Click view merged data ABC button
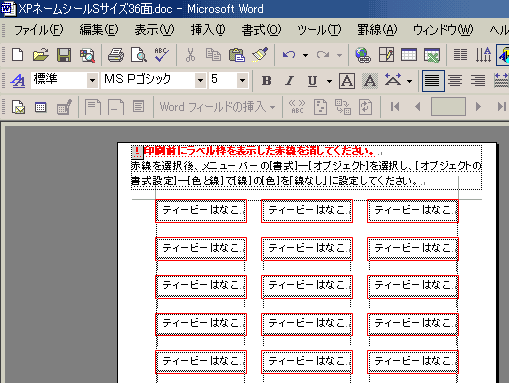Image resolution: width=509 pixels, height=383 pixels. (x=297, y=107)
